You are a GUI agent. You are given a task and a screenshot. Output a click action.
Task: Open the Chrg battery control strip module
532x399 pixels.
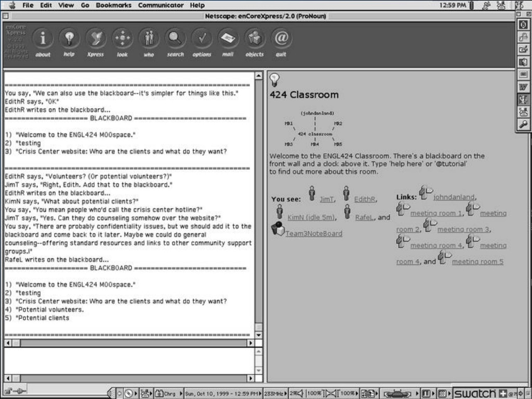[169, 393]
